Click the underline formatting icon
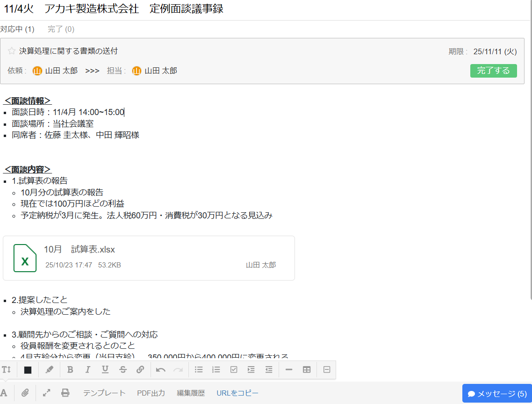The height and width of the screenshot is (404, 532). click(x=105, y=369)
